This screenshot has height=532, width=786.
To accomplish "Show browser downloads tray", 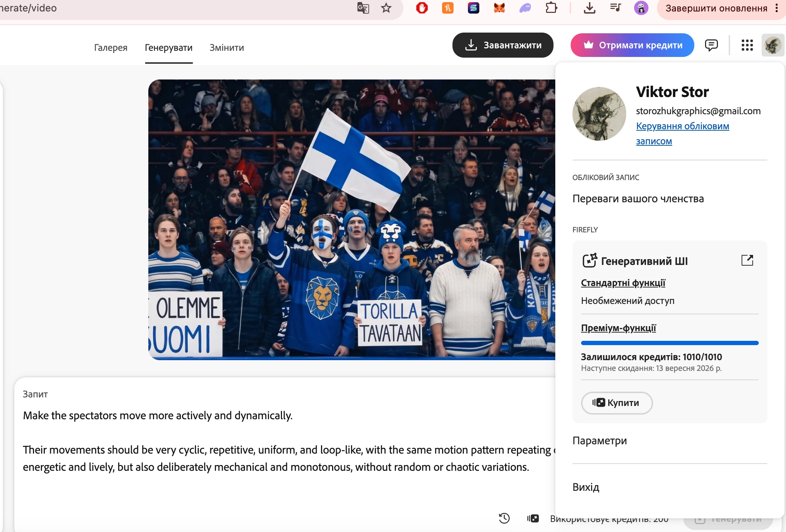I will [589, 8].
